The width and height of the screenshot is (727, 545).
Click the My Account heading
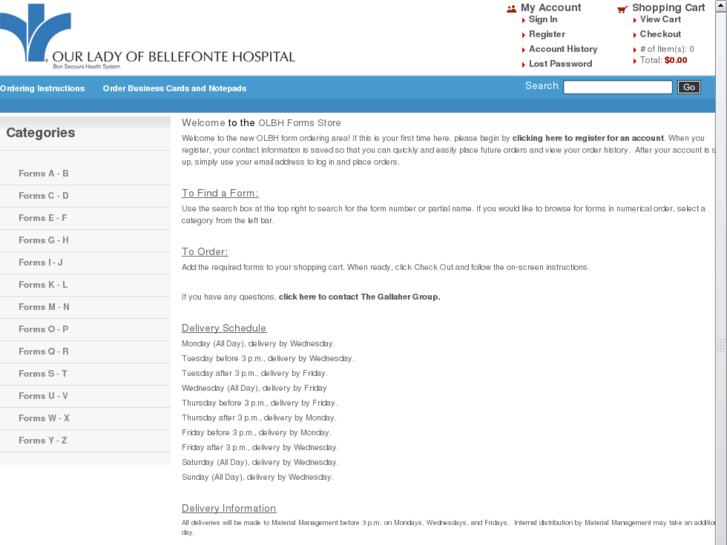point(550,7)
